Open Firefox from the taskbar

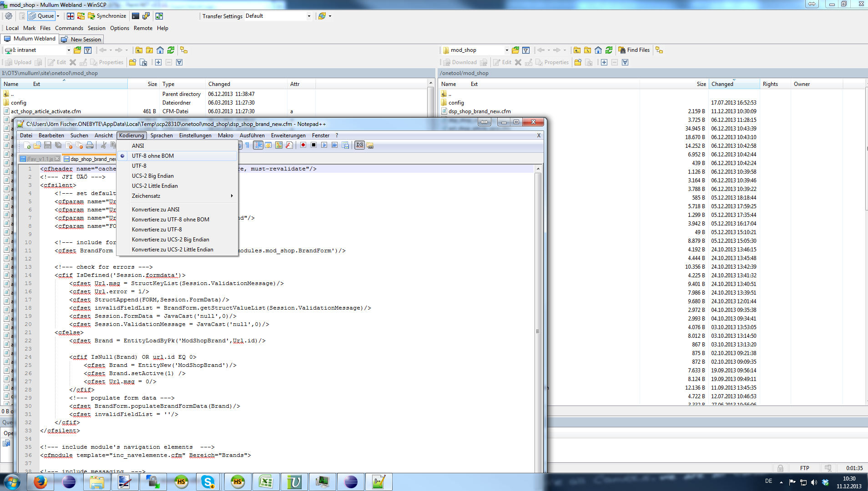40,482
